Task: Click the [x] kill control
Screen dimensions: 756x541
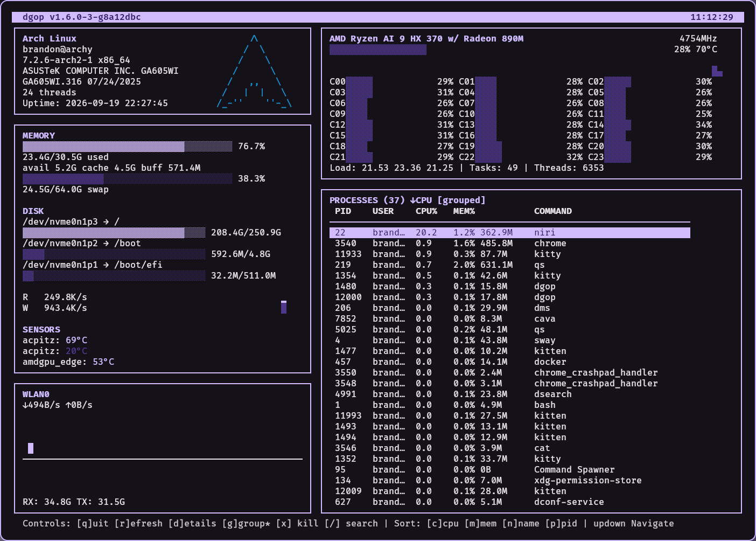Action: tap(297, 523)
